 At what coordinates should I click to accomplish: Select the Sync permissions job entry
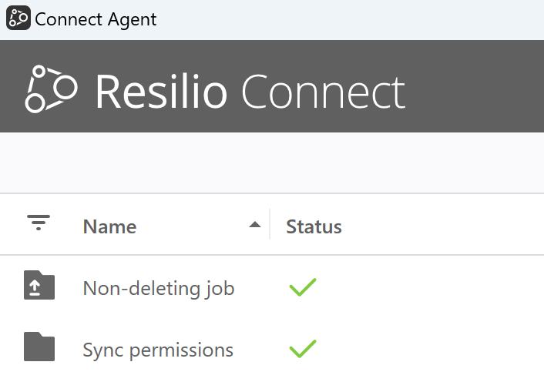158,350
